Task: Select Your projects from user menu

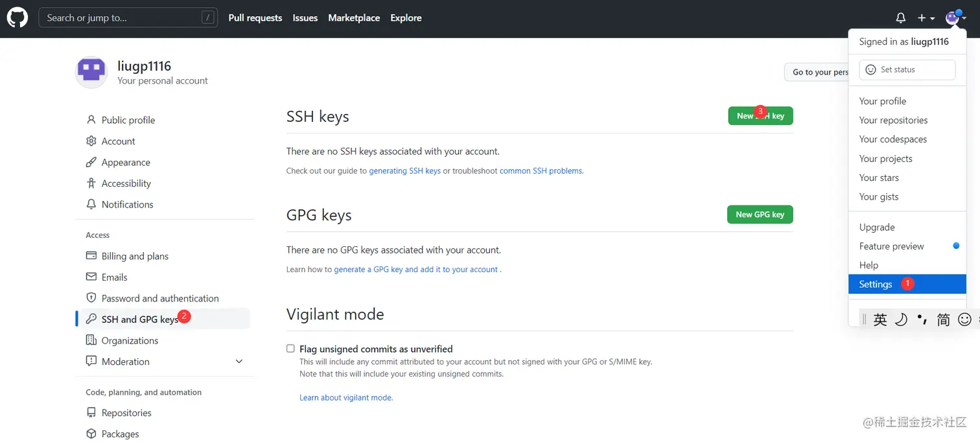Action: (x=907, y=159)
